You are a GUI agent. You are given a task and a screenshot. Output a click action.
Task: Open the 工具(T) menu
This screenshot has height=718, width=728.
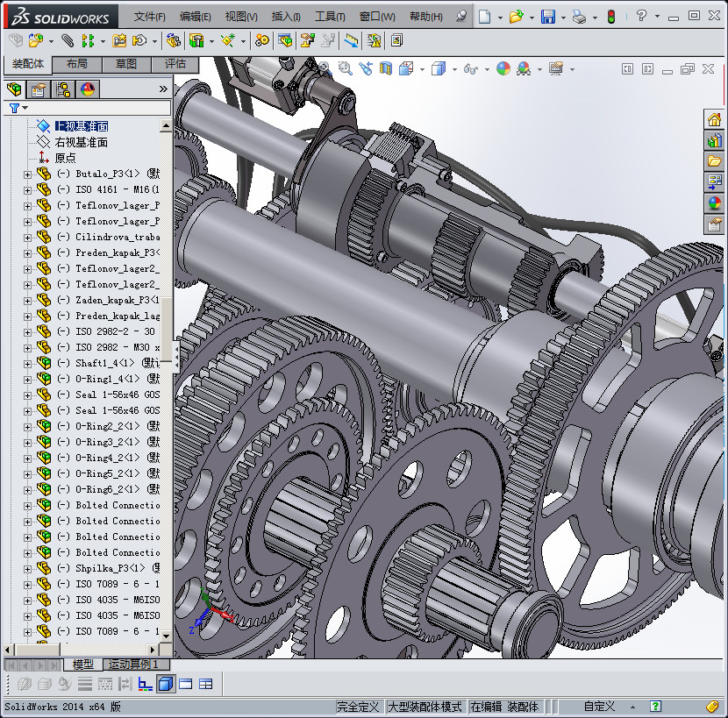click(330, 17)
